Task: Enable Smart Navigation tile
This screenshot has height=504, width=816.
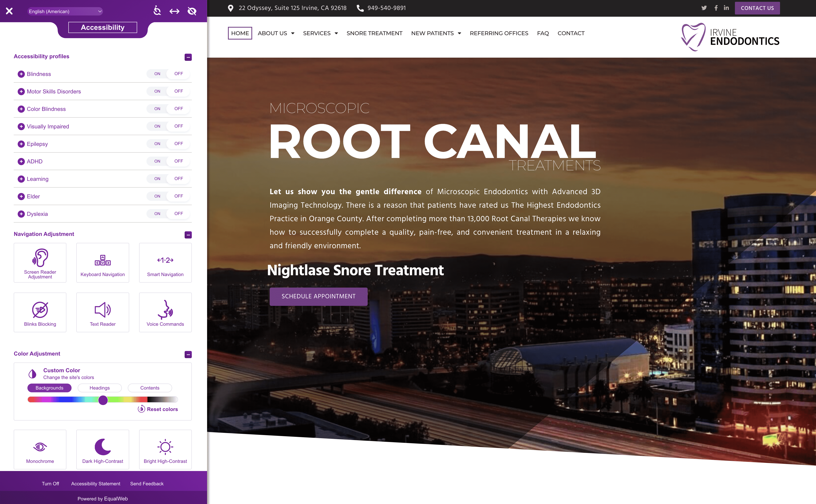Action: coord(165,263)
